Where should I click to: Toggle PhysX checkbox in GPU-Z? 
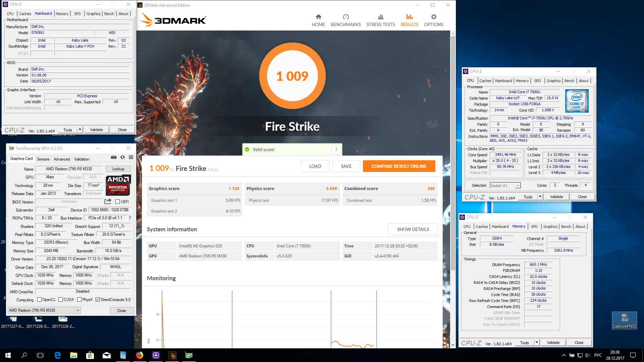79,300
